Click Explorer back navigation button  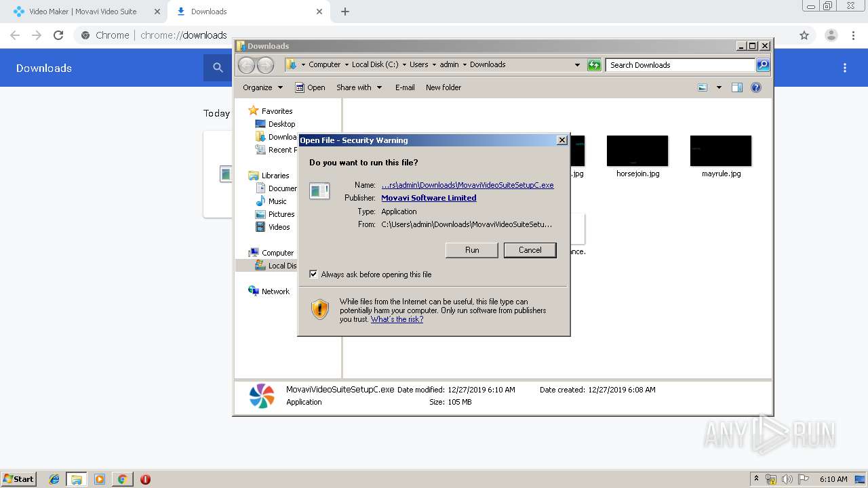[x=246, y=65]
